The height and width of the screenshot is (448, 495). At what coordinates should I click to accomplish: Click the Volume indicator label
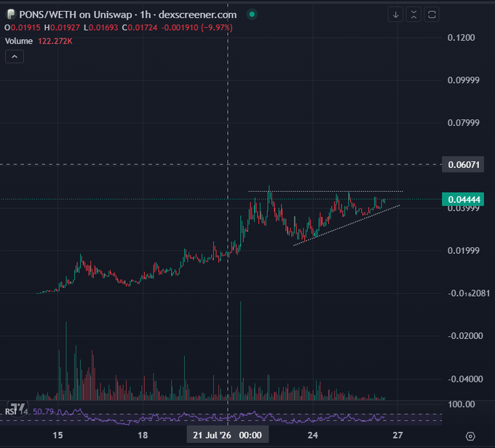pos(19,41)
